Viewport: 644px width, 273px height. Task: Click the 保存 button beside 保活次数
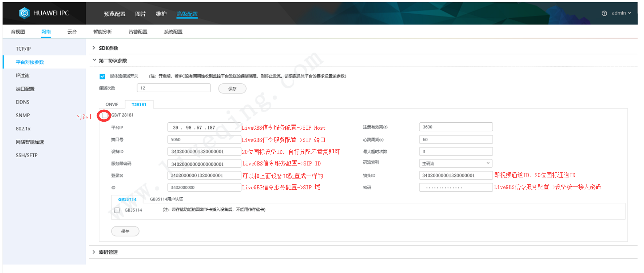(232, 89)
